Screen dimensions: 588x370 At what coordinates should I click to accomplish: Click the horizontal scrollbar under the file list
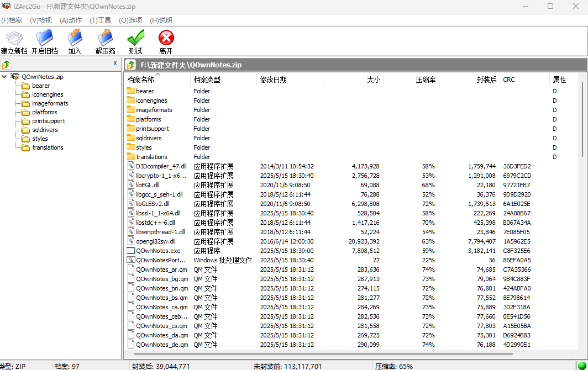[x=323, y=353]
